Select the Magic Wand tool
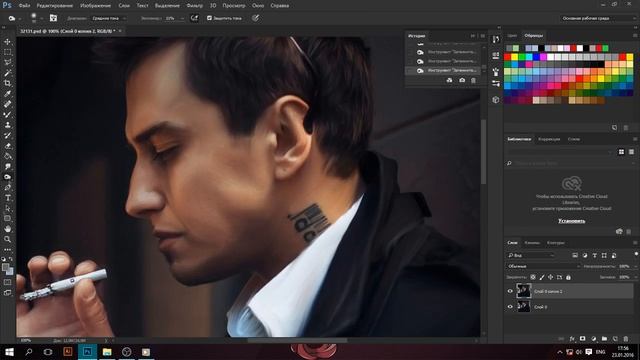The width and height of the screenshot is (640, 360). [x=7, y=73]
